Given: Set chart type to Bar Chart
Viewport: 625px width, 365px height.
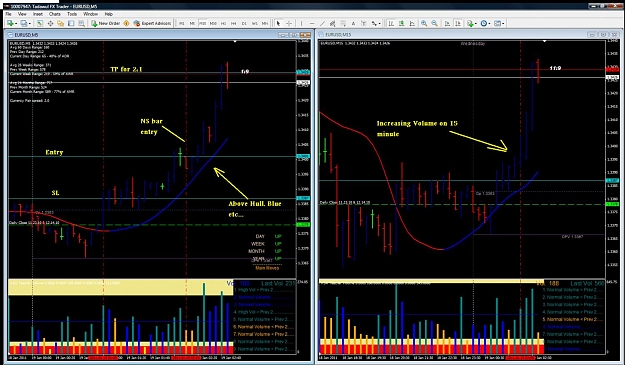Looking at the screenshot, I should 391,24.
